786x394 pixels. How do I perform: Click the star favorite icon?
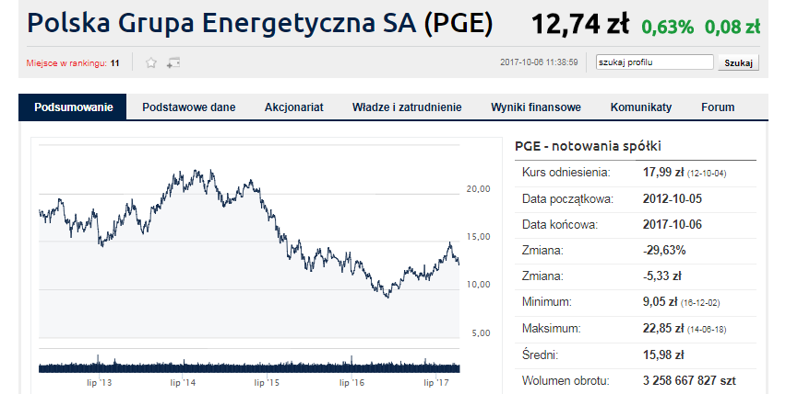coord(151,63)
